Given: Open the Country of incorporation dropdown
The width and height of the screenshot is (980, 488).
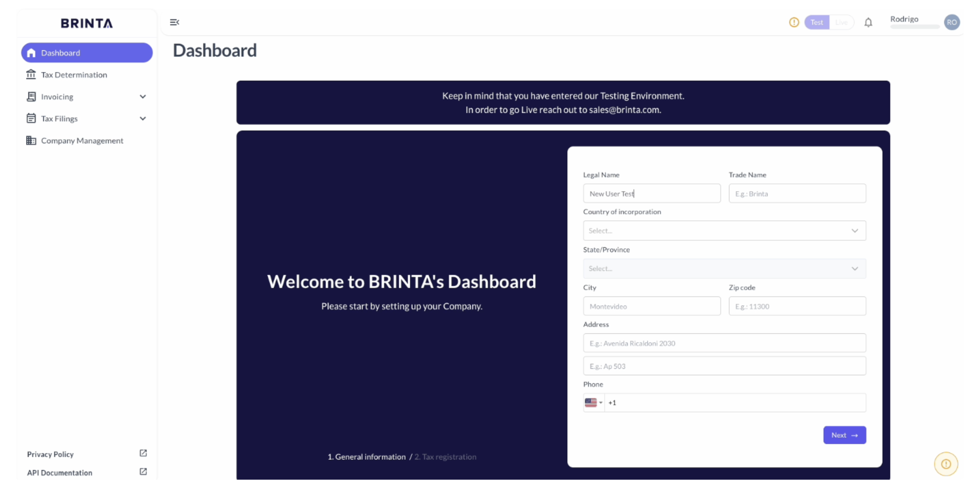Looking at the screenshot, I should pyautogui.click(x=724, y=231).
